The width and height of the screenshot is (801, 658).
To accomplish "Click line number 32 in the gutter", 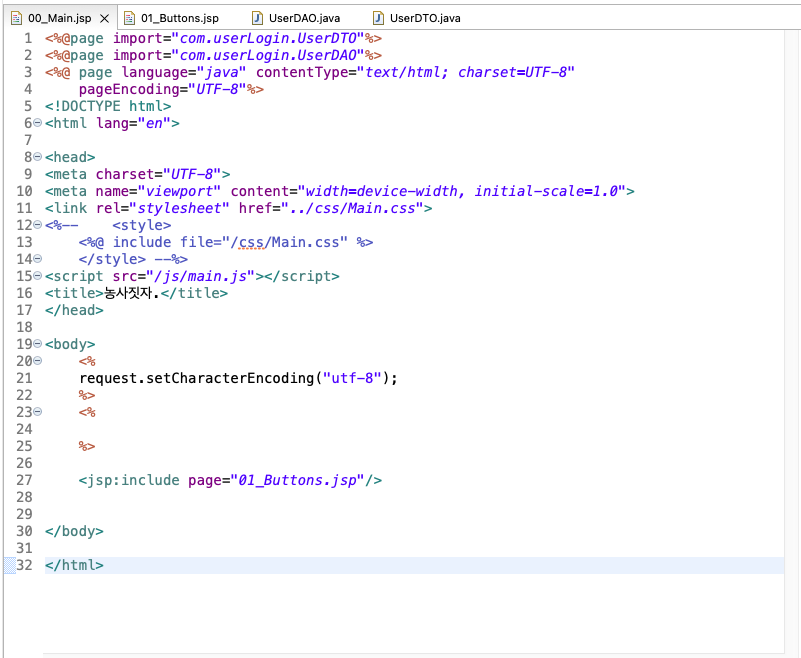I will click(24, 565).
